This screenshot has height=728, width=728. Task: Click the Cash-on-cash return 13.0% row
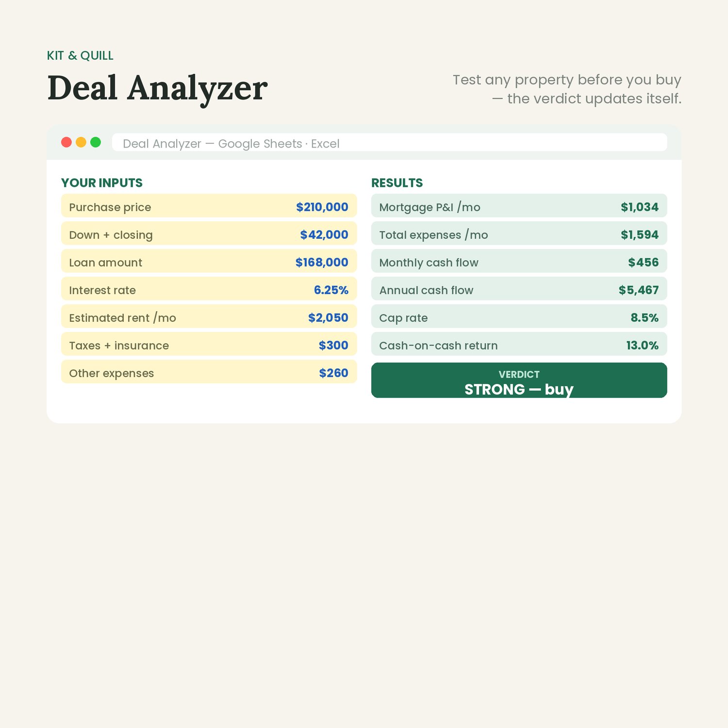(519, 344)
